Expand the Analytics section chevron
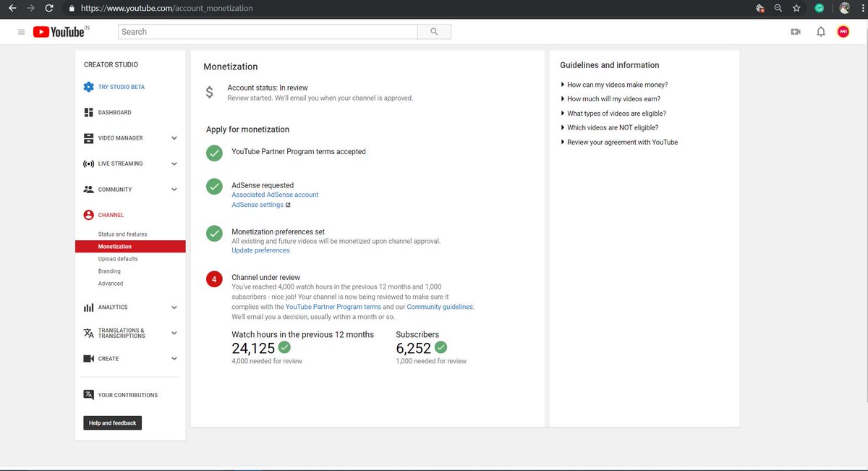Screen dimensions: 868x471 click(174, 307)
